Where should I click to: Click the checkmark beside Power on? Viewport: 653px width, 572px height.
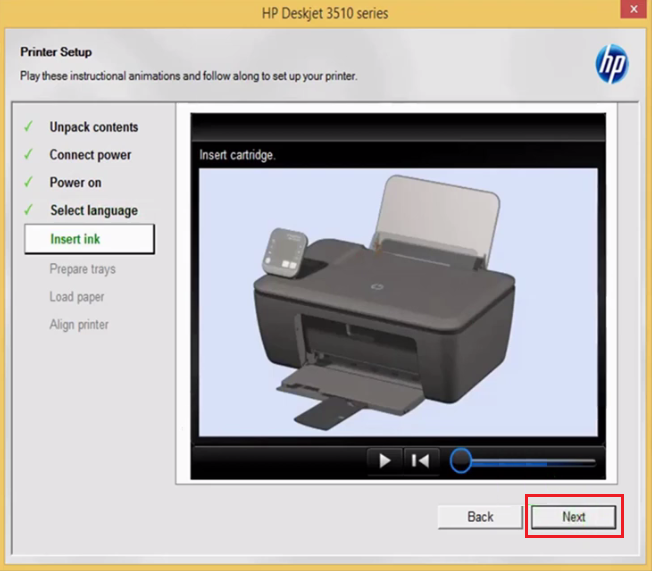click(x=28, y=182)
